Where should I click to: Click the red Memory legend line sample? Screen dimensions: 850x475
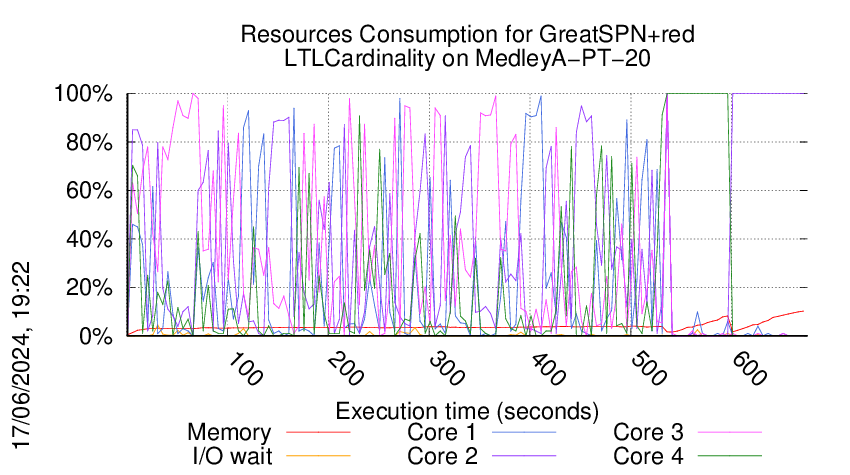318,432
